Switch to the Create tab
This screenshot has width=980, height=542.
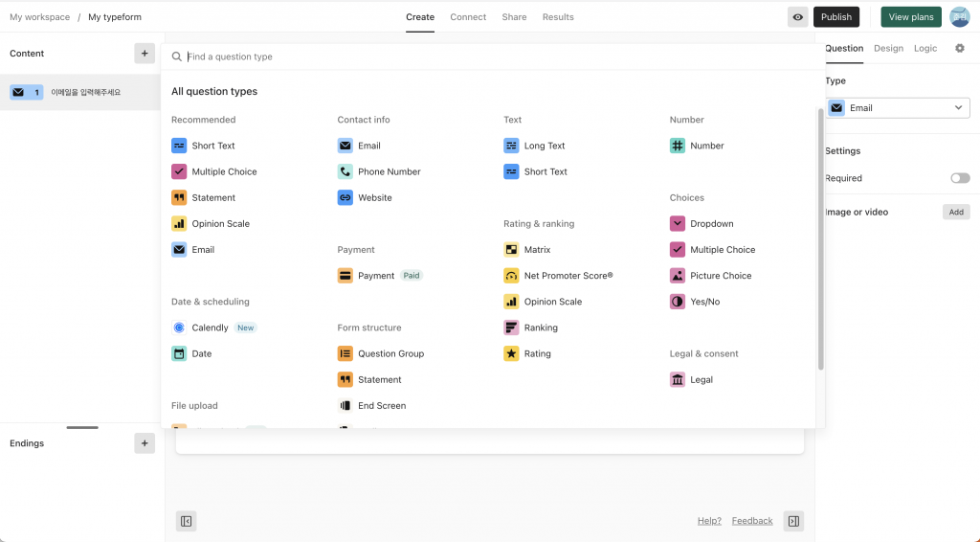420,17
